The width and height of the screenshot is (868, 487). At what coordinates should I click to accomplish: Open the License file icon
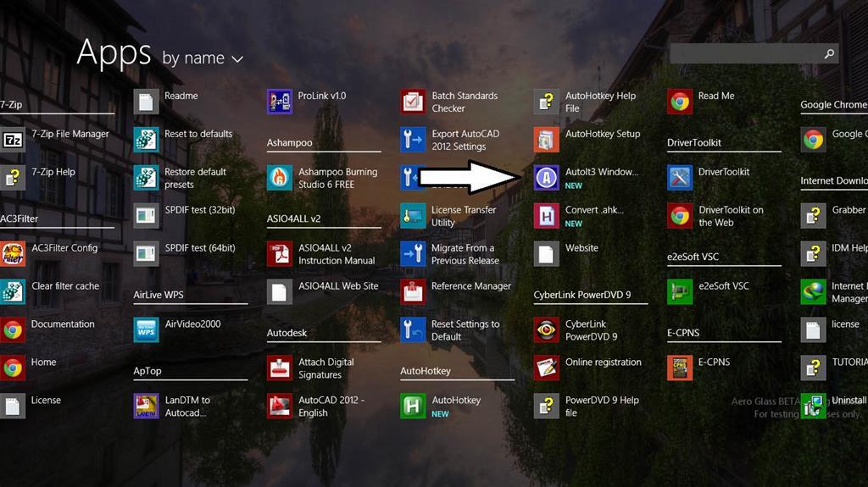coord(13,407)
